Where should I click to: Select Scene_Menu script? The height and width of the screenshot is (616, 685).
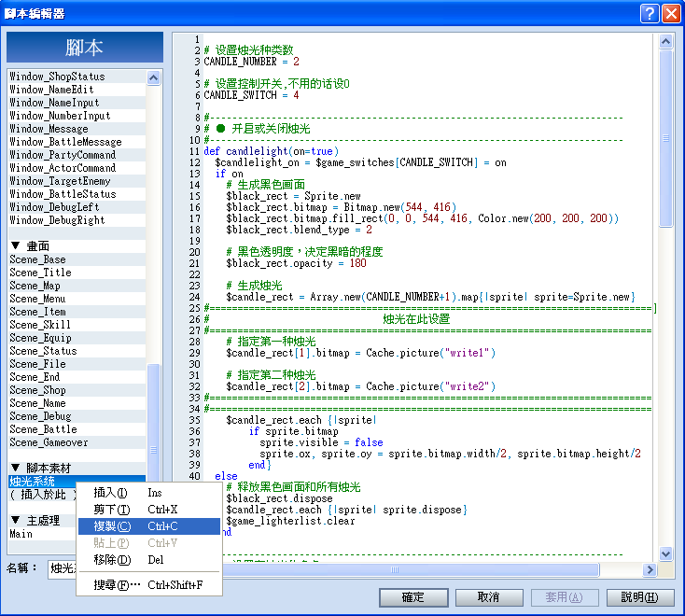(77, 299)
